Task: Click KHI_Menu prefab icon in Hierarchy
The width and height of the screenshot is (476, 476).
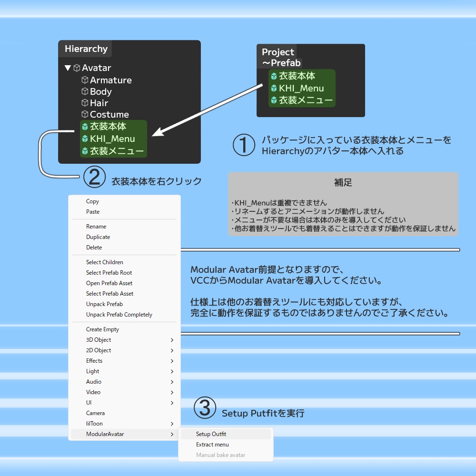Action: 85,139
